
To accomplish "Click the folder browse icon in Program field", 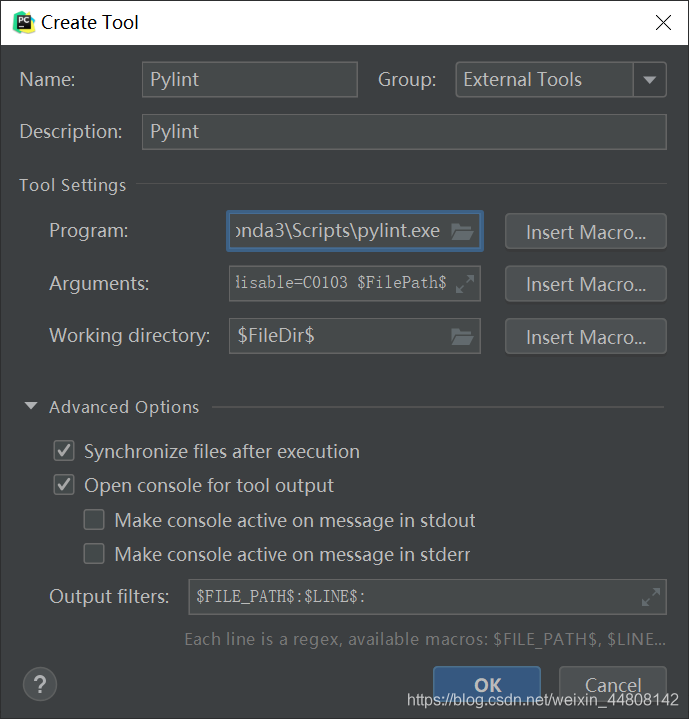I will [462, 231].
